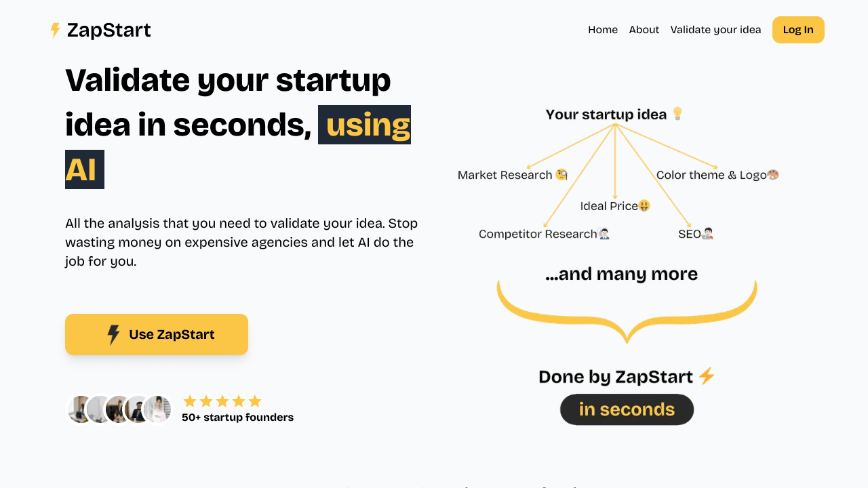
Task: Click the lightning icon after Done by ZapStart
Action: (x=708, y=376)
